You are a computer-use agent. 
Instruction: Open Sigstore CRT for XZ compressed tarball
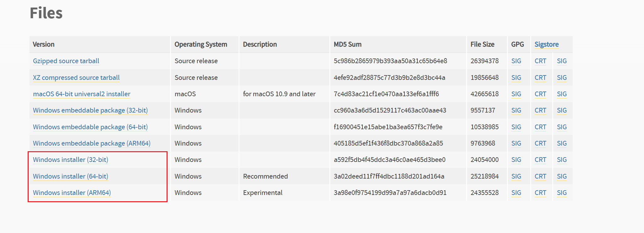point(540,78)
